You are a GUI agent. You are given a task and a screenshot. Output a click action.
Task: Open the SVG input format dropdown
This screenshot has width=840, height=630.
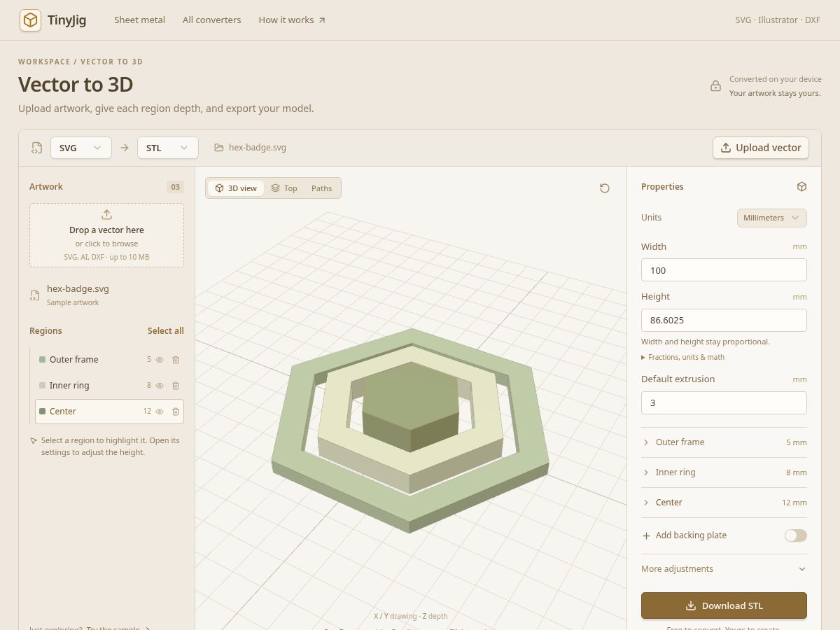click(81, 148)
